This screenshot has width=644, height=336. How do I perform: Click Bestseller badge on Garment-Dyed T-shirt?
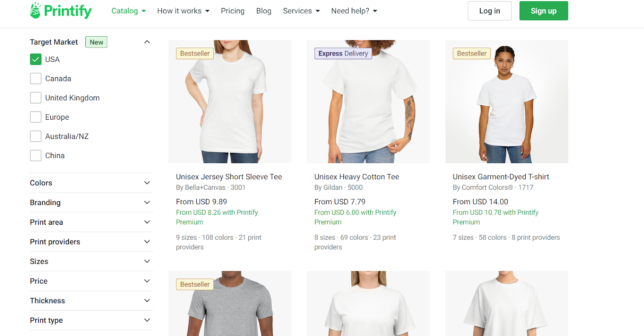click(x=472, y=53)
